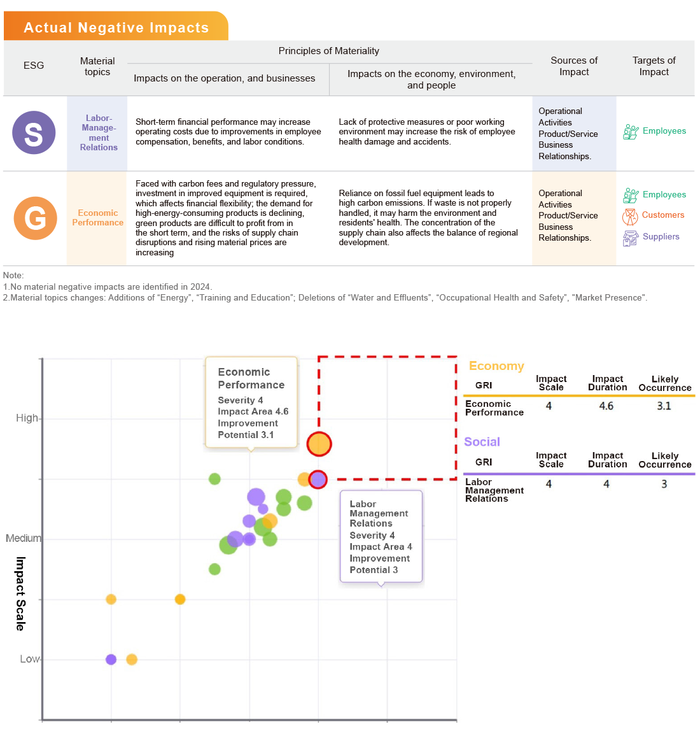Open the Actual Negative Impacts tab
The image size is (700, 738).
tap(116, 27)
